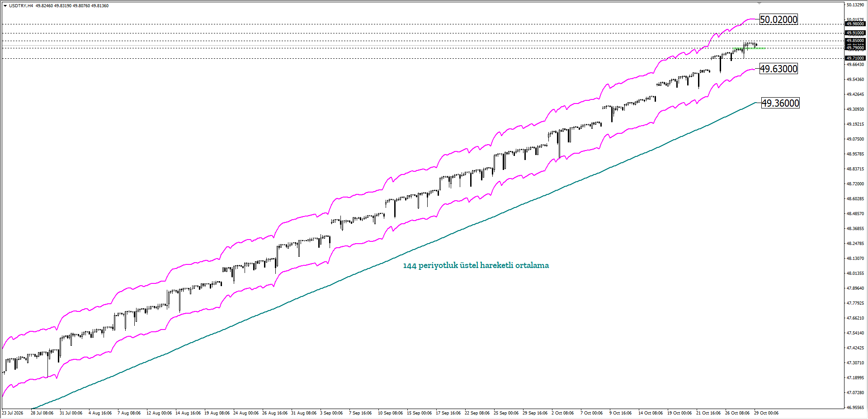Viewport: 868px width, 419px height.
Task: Click the 49.79000 horizontal line price tag
Action: (855, 47)
